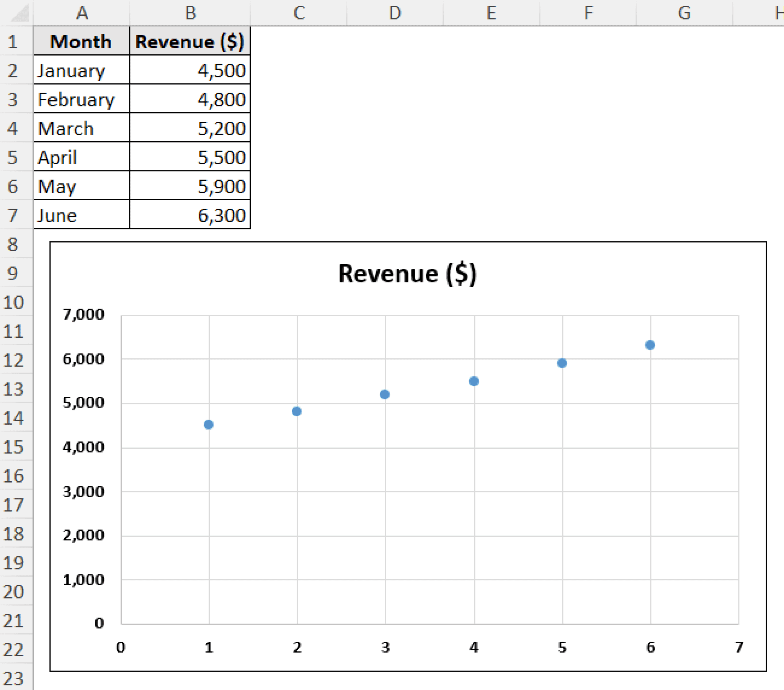Select the Revenue ($) header cell
Image resolution: width=784 pixels, height=690 pixels.
click(191, 41)
